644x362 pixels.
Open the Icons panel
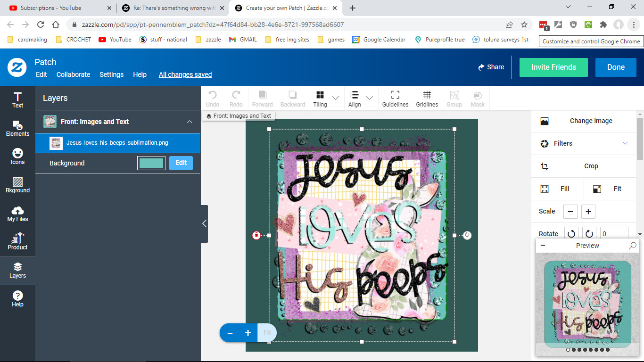tap(17, 156)
